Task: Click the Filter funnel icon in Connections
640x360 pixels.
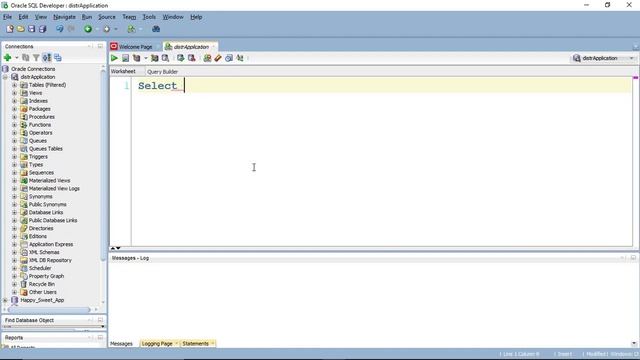Action: tap(36, 58)
